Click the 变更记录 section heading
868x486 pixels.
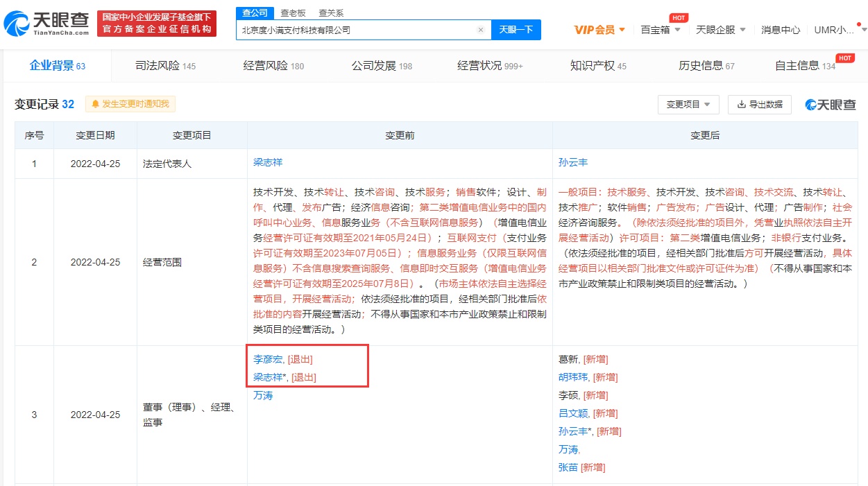(44, 104)
